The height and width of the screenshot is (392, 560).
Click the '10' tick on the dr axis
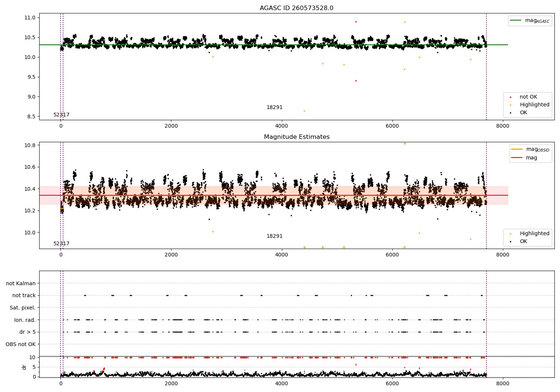coord(32,358)
